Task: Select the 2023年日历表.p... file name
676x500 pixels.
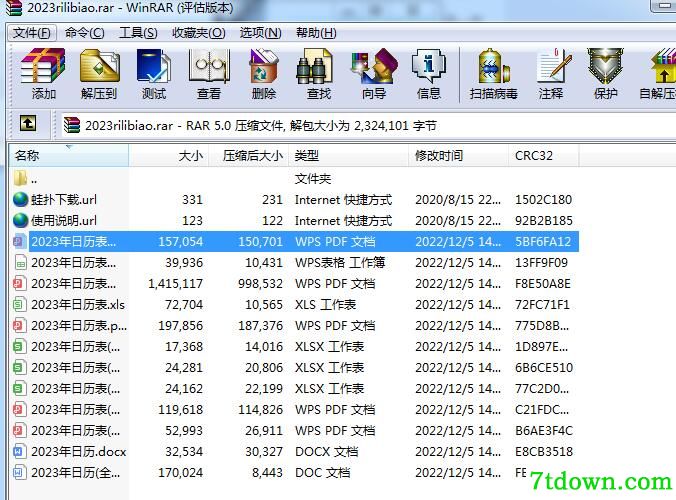Action: coord(79,325)
